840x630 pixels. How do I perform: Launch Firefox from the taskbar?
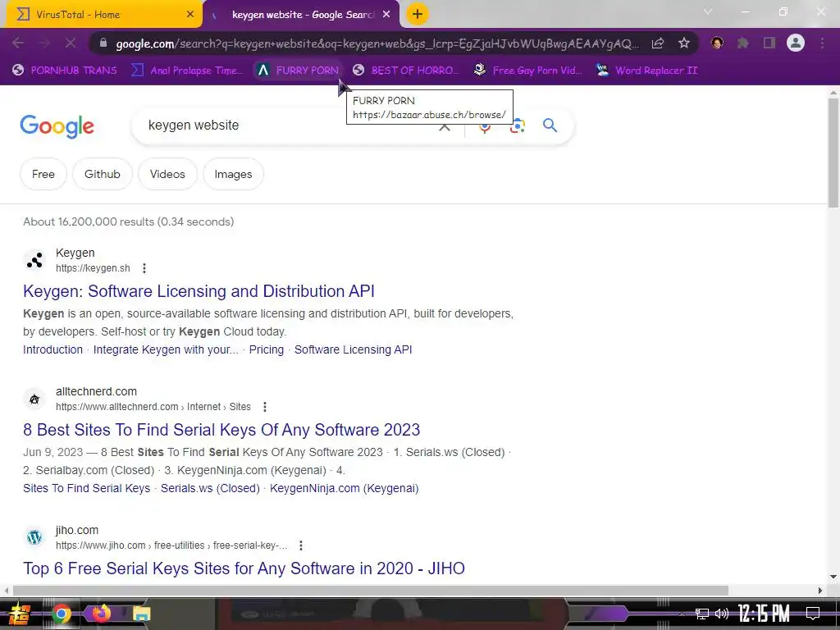click(x=101, y=614)
